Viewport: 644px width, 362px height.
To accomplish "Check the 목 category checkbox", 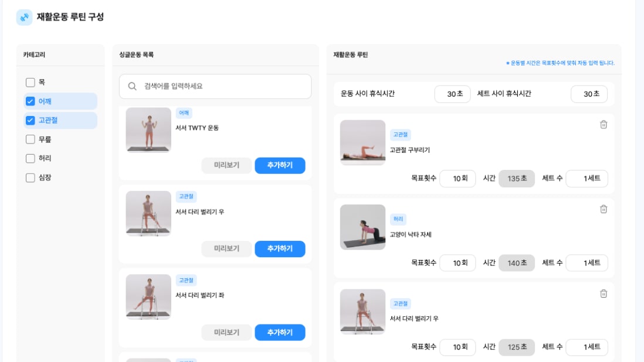I will click(x=30, y=83).
